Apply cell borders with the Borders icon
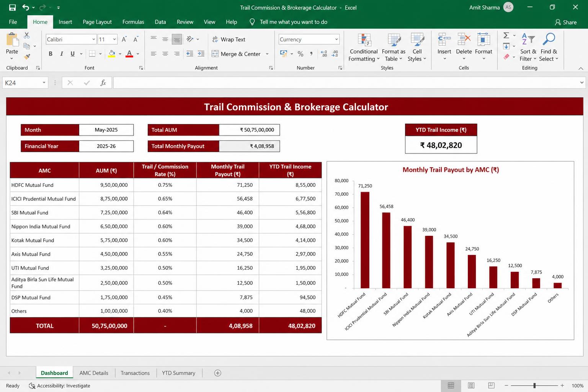Viewport: 588px width, 392px height. pos(92,54)
